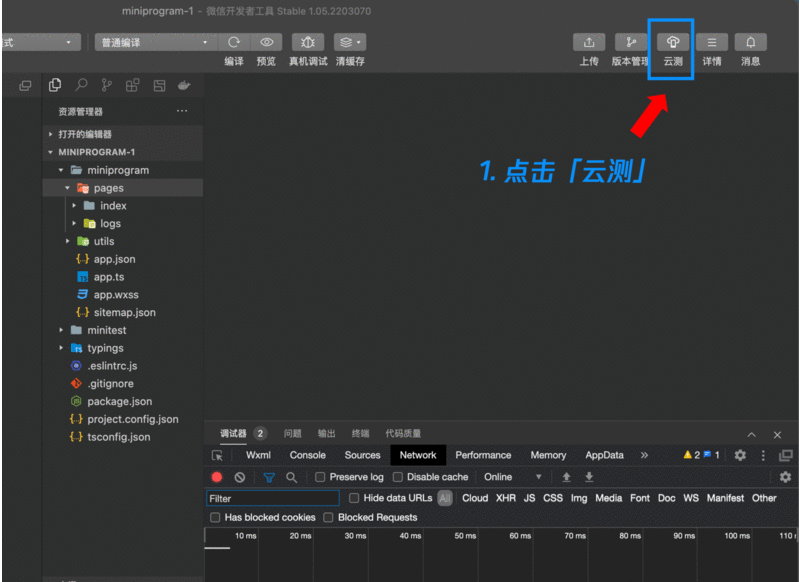Viewport: 800px width, 582px height.
Task: Switch to the Console tab
Action: click(308, 455)
